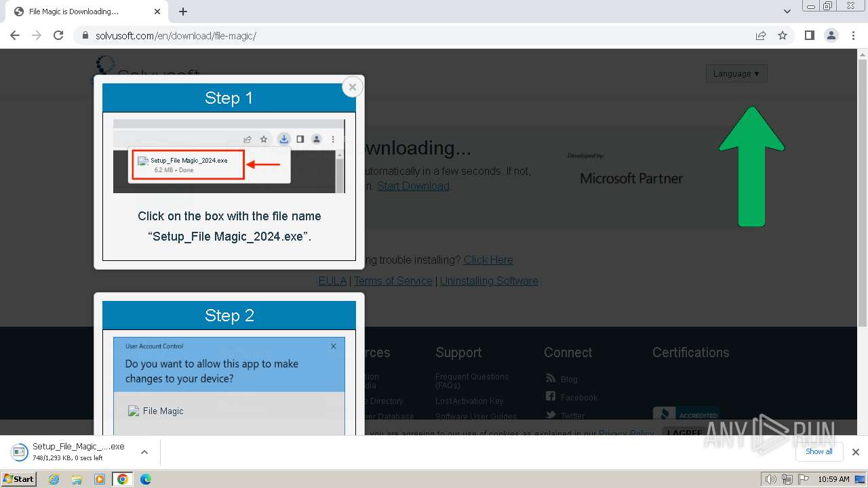Open Action Center flag icon
868x488 pixels.
click(x=804, y=479)
